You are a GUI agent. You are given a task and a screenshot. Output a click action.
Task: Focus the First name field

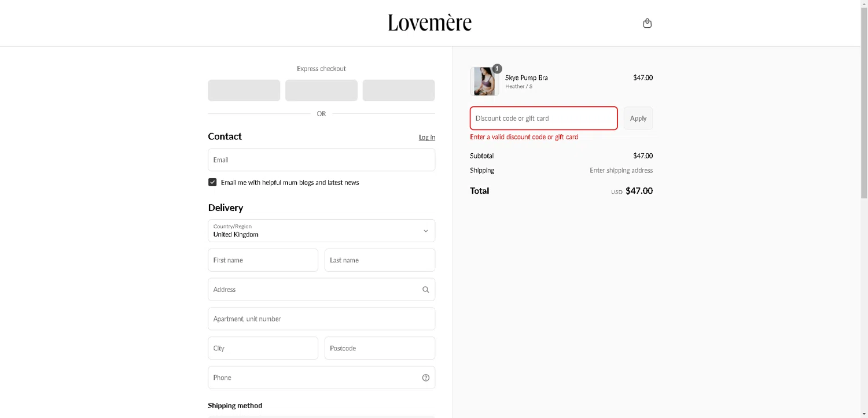point(263,260)
